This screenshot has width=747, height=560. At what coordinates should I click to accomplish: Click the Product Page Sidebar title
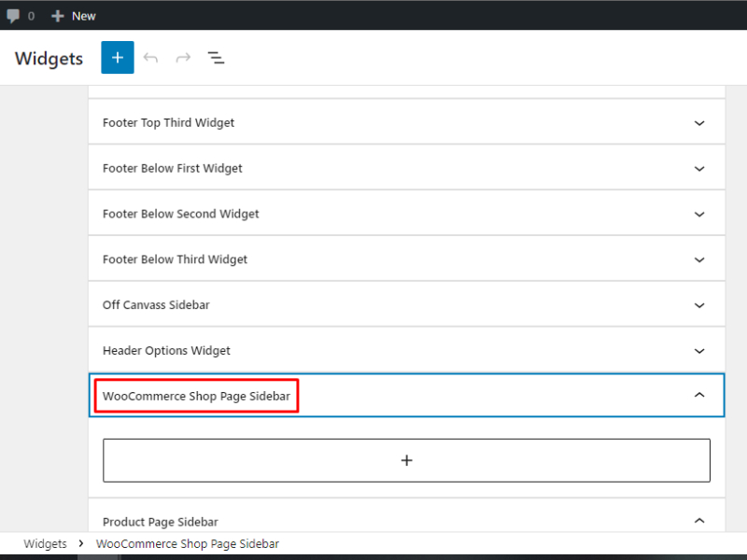point(161,522)
